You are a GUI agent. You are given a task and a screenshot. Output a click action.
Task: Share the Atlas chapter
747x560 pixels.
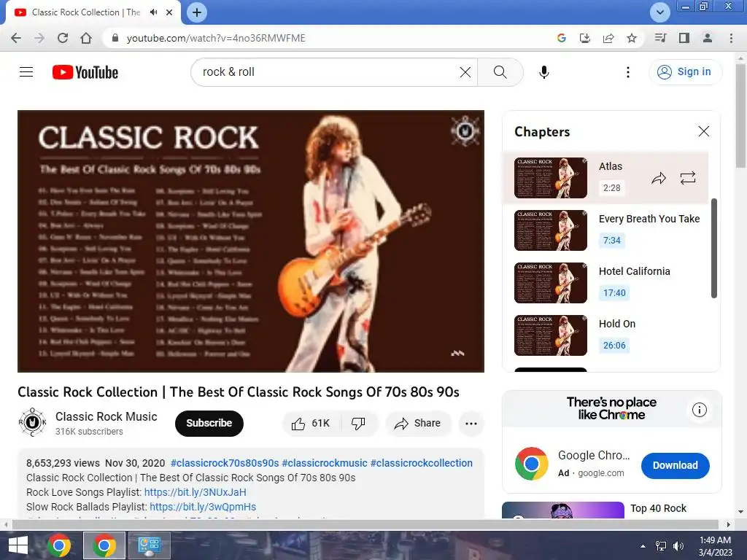click(x=659, y=178)
